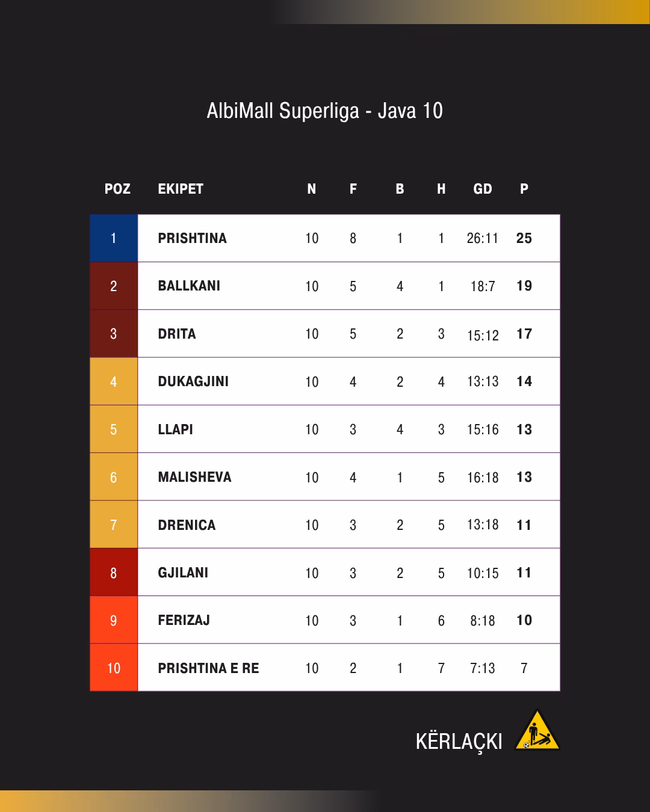Select the GD column header

tap(483, 189)
